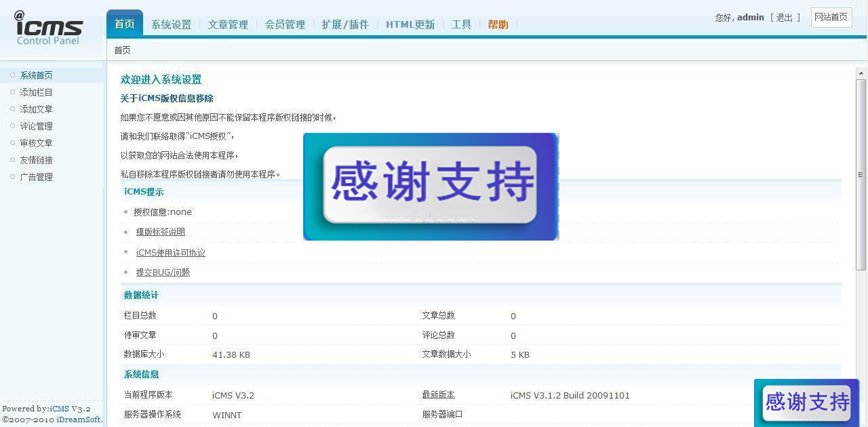Click the iCMS V3.2 current version value
The height and width of the screenshot is (427, 868).
click(233, 395)
